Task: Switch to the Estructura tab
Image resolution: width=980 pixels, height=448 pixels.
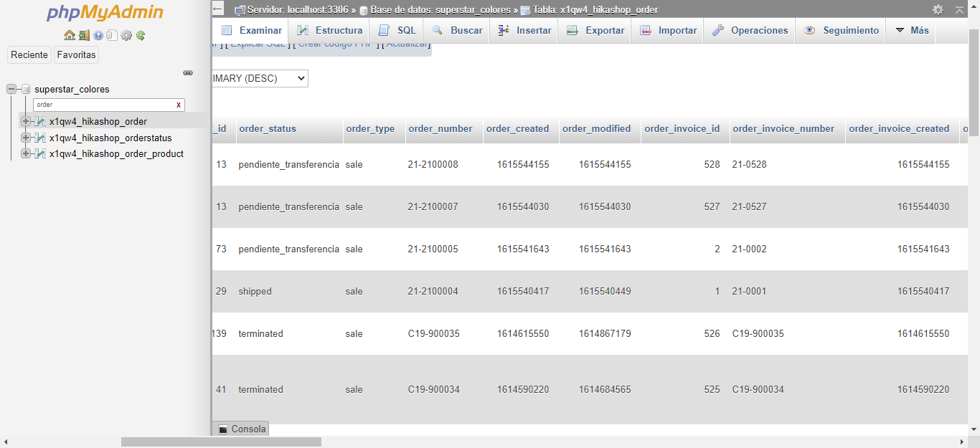Action: [330, 30]
